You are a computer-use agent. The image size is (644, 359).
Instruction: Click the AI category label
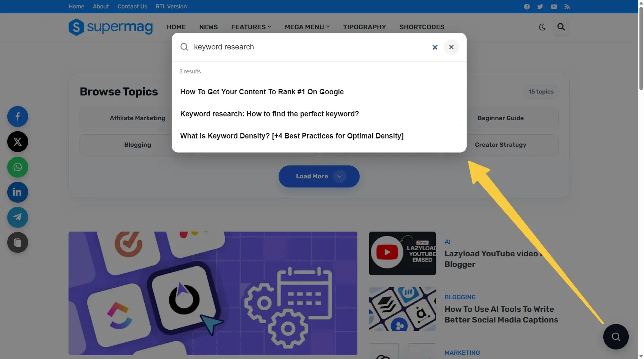(x=448, y=242)
